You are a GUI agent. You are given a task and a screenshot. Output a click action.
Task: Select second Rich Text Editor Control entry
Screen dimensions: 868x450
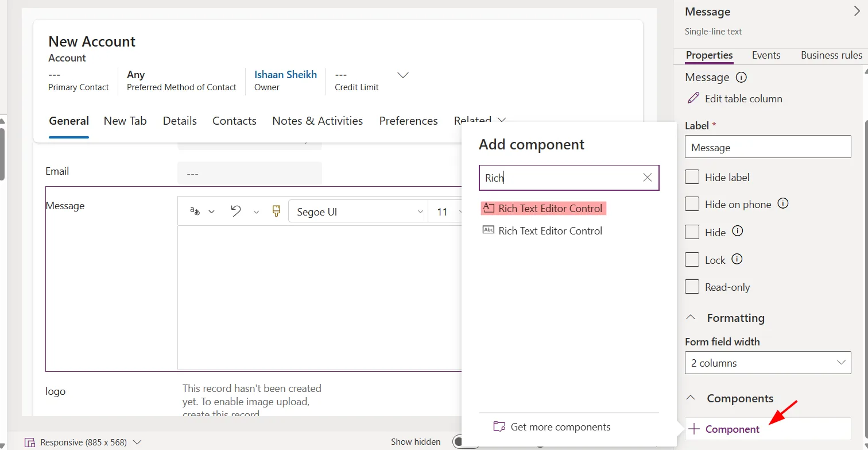542,230
